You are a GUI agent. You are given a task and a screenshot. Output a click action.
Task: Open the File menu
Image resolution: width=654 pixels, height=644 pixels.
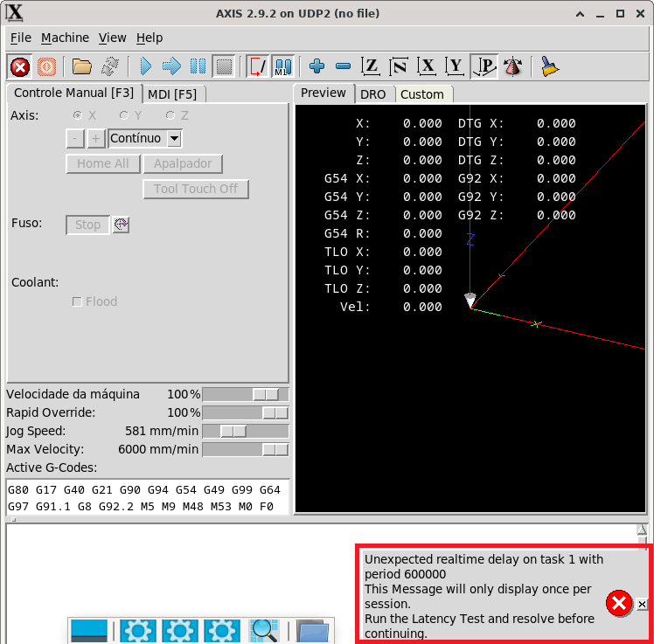pyautogui.click(x=21, y=38)
